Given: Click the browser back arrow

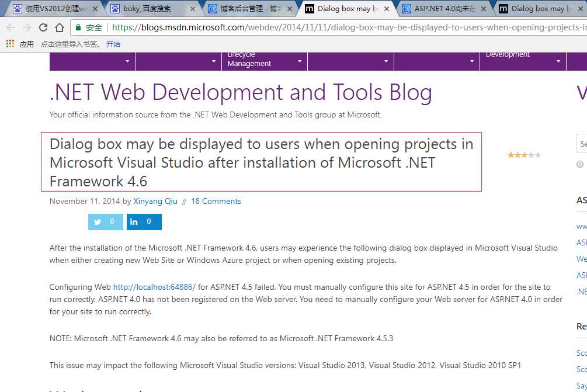Looking at the screenshot, I should click(x=11, y=27).
